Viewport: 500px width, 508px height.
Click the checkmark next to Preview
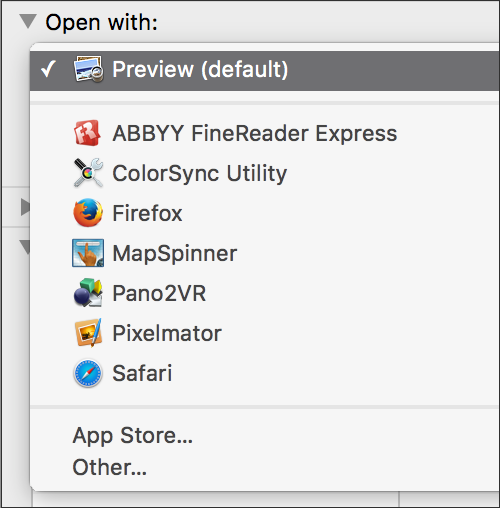[x=48, y=69]
